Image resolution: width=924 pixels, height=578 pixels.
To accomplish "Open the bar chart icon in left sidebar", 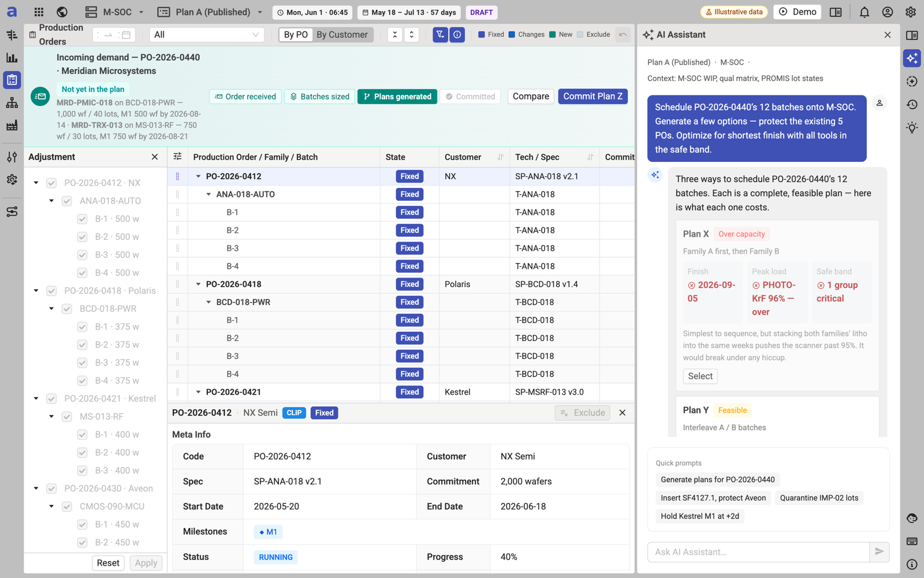I will (x=12, y=58).
